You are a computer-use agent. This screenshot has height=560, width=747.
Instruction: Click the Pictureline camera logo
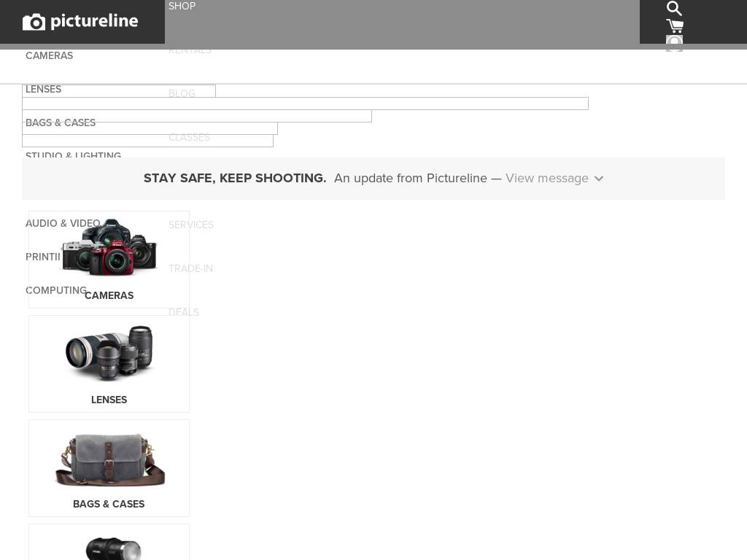(x=80, y=22)
